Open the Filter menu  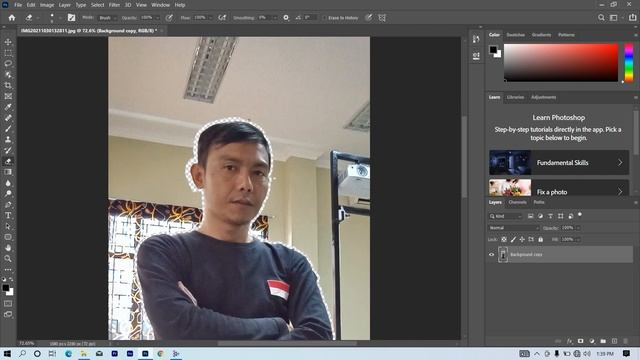[114, 5]
